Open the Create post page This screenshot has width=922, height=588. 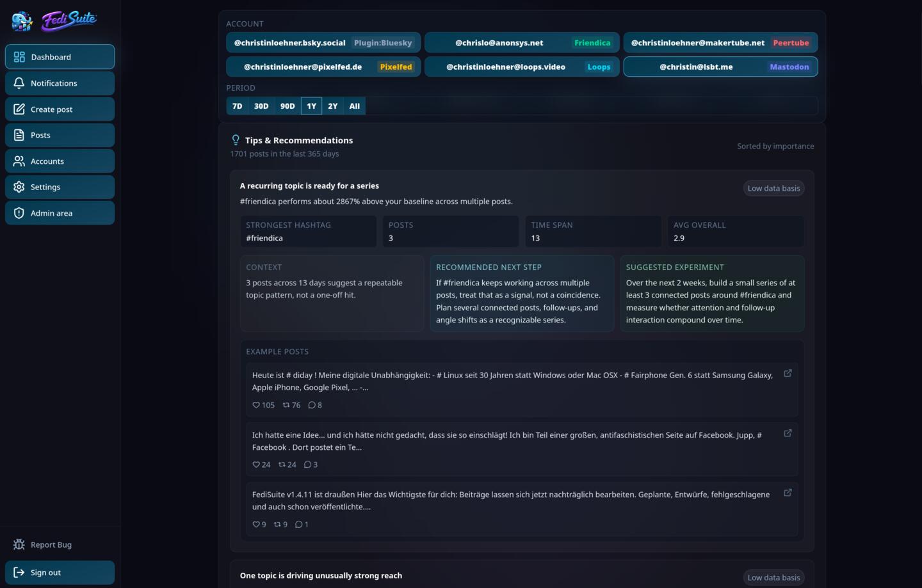click(x=60, y=109)
